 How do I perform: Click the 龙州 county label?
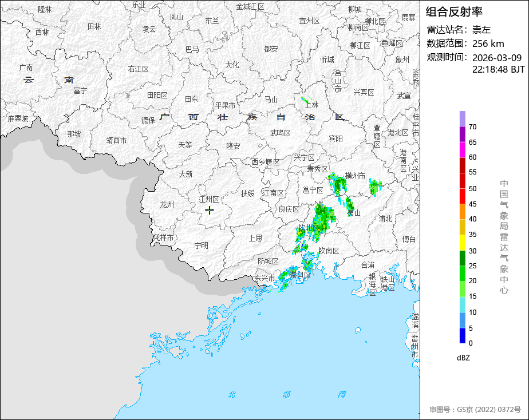[x=167, y=204]
